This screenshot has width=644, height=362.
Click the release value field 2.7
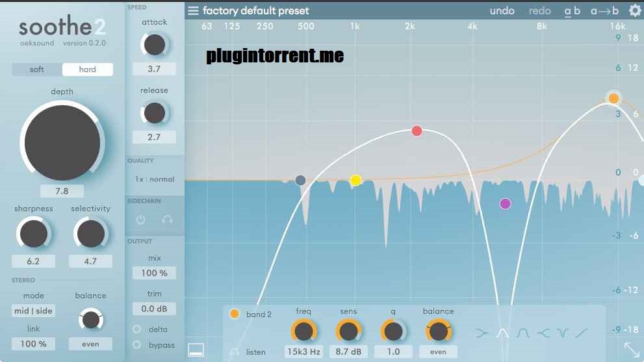pos(154,137)
